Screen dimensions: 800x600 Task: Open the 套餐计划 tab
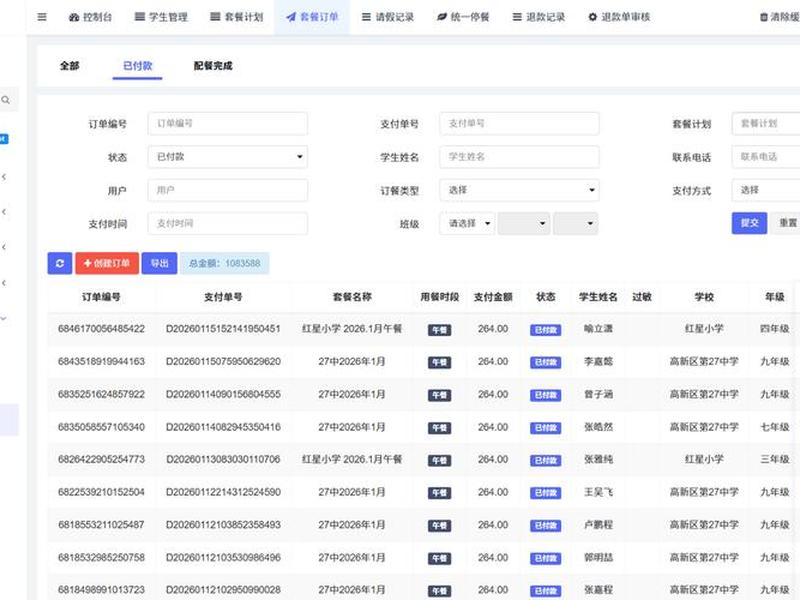[x=237, y=17]
